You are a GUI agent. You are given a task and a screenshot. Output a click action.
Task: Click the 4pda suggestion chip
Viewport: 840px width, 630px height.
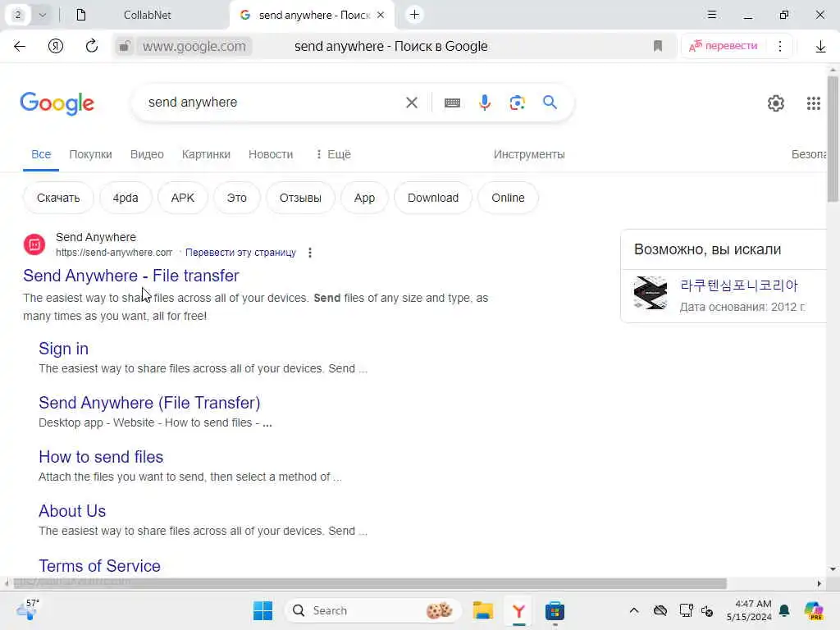(x=126, y=198)
